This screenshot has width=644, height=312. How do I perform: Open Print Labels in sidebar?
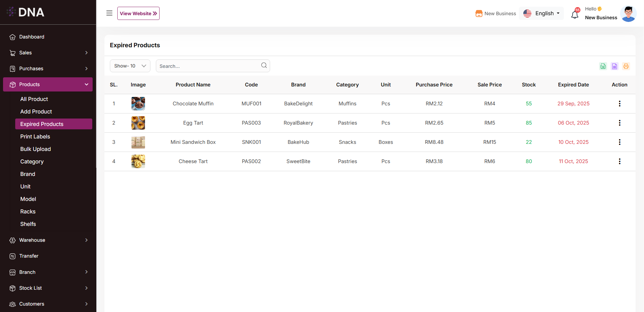35,136
